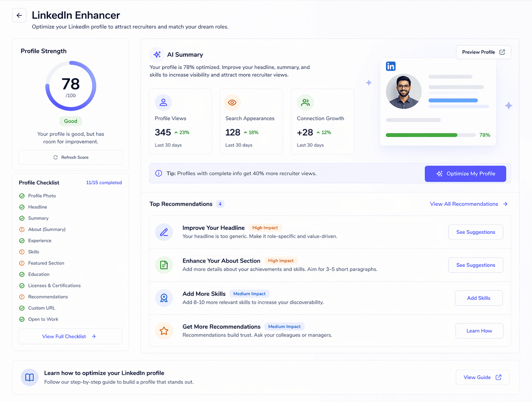
Task: Select the Summary checklist item
Action: 38,218
